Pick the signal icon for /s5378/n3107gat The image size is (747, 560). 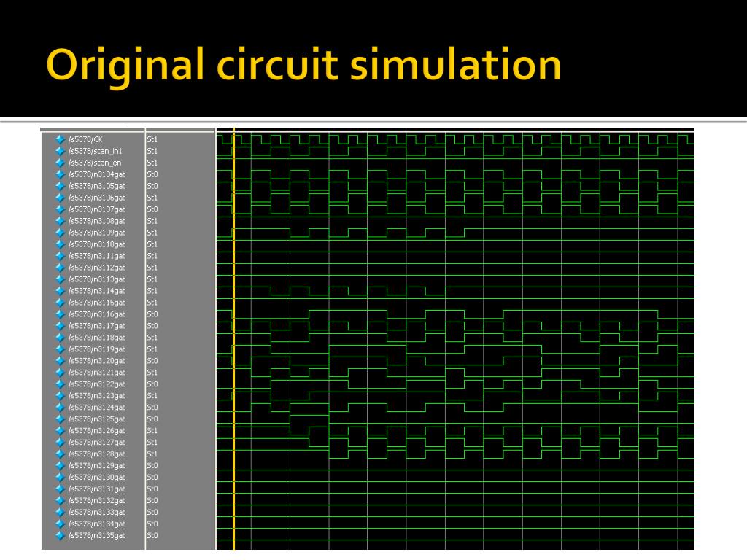point(60,209)
